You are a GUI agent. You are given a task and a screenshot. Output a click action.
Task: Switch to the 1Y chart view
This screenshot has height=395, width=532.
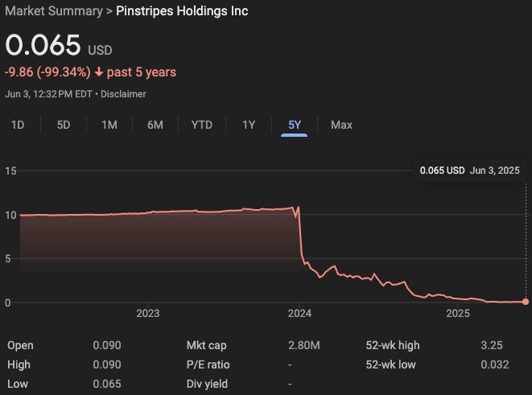249,125
